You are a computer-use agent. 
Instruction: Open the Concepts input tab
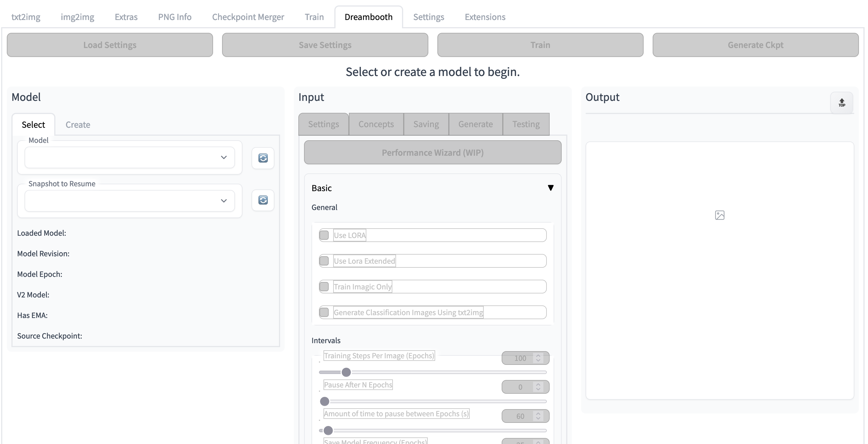pos(376,124)
